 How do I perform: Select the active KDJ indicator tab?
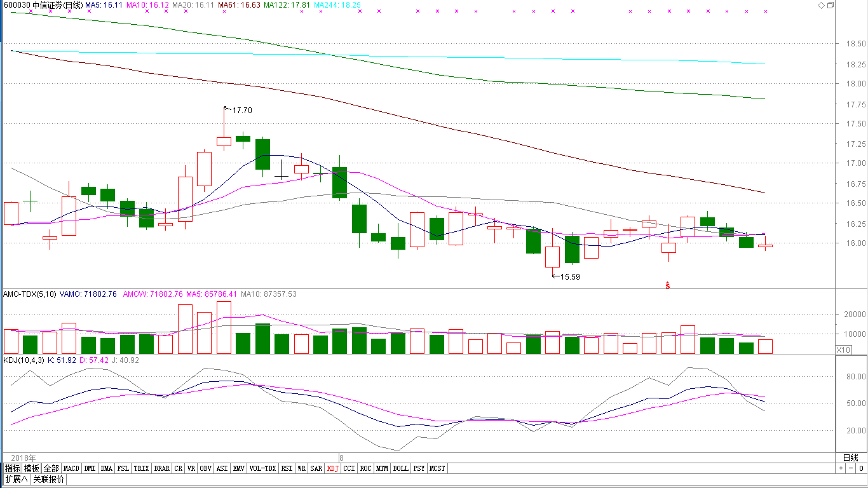pyautogui.click(x=332, y=468)
